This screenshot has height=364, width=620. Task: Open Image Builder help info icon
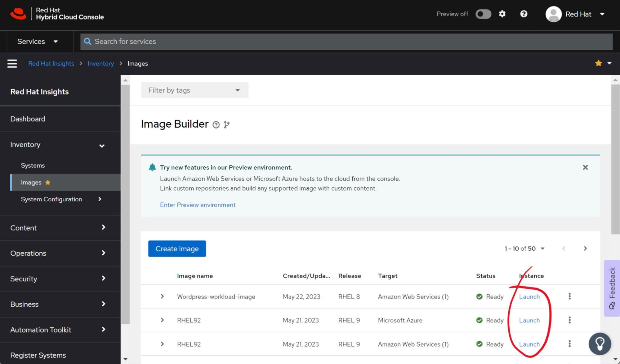coord(216,125)
